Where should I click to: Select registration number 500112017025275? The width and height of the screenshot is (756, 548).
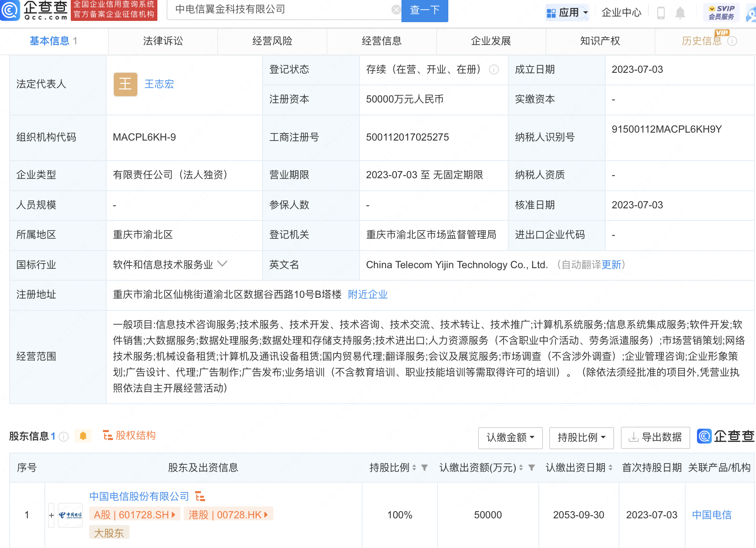click(x=407, y=137)
